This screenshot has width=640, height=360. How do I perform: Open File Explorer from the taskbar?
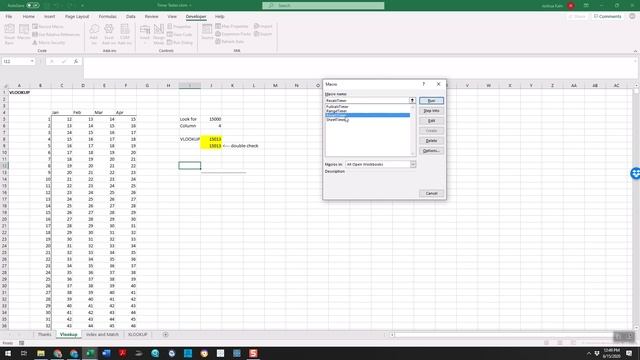41,353
